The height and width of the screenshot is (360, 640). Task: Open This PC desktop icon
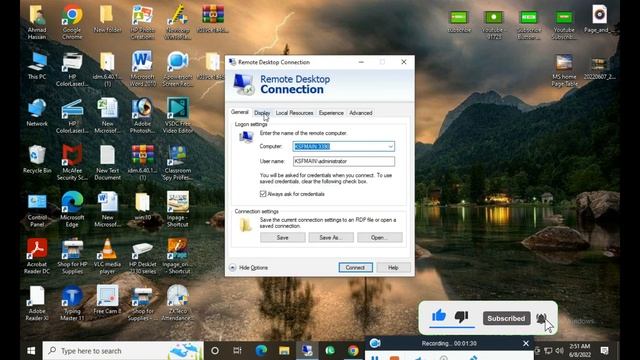pos(37,65)
